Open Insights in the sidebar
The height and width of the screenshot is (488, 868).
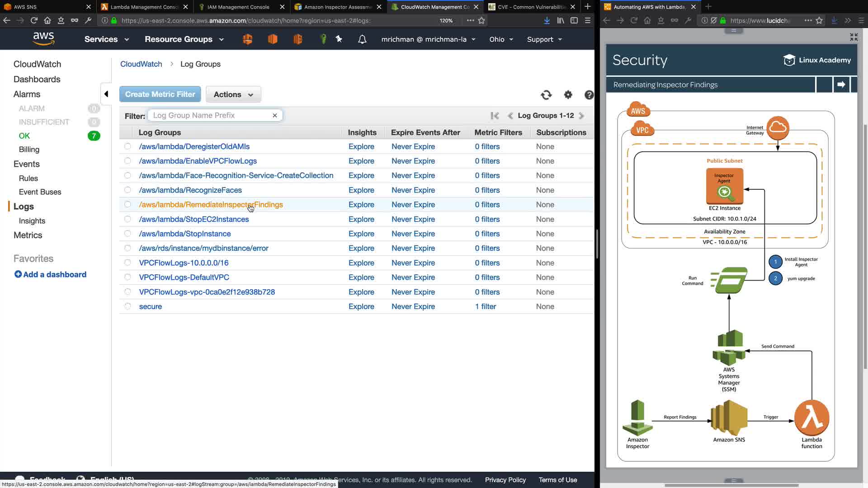(32, 221)
